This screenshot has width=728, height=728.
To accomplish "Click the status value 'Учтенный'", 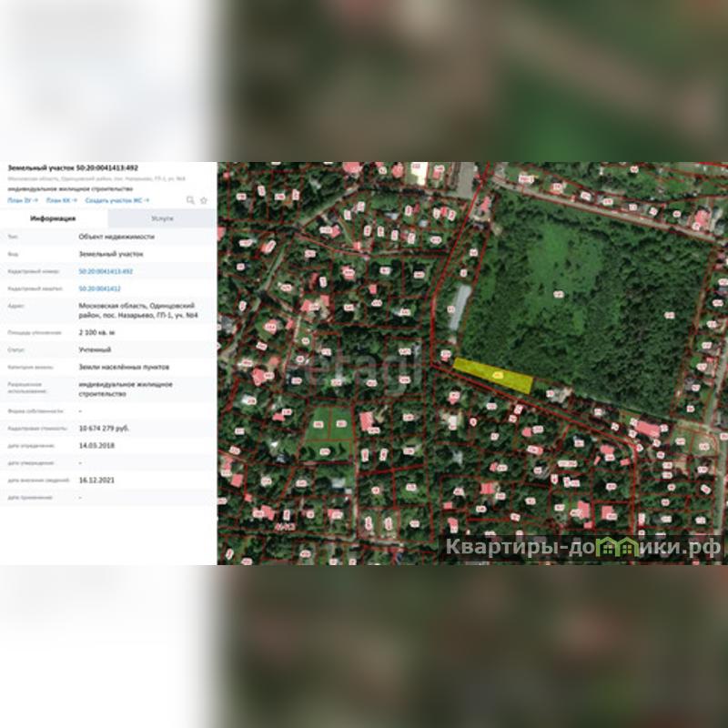I will [x=95, y=349].
